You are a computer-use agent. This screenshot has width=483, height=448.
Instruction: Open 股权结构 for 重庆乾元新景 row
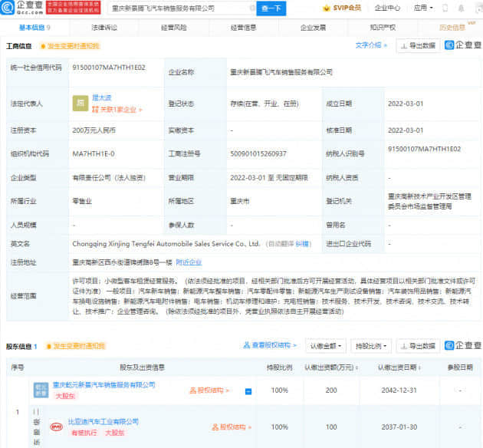click(x=209, y=390)
